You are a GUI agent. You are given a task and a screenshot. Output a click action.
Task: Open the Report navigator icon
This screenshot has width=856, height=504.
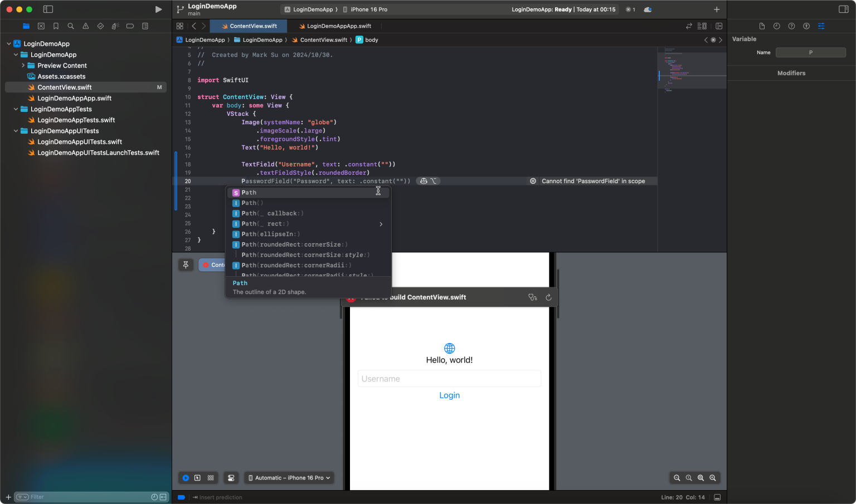click(x=145, y=26)
